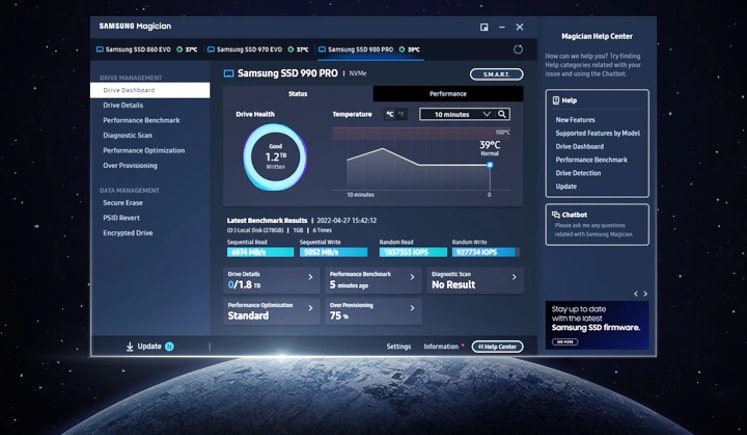This screenshot has width=747, height=435.
Task: Click the download arrow icon next to Update
Action: tap(130, 346)
